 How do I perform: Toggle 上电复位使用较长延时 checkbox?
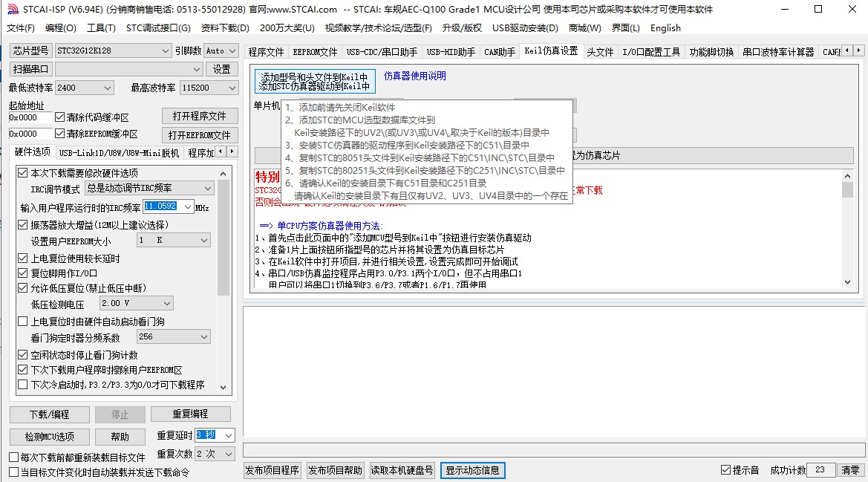(23, 258)
